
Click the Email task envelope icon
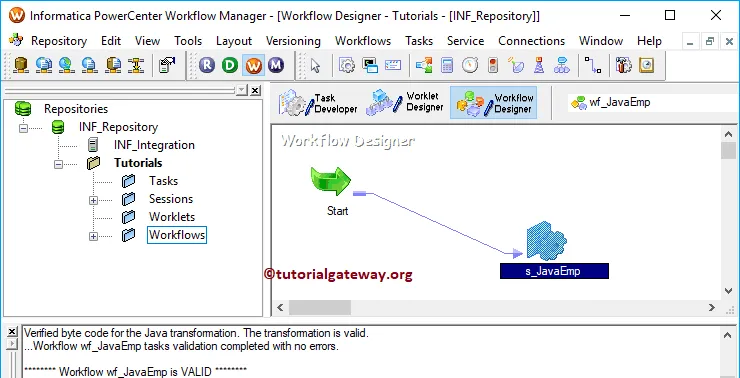(x=393, y=65)
